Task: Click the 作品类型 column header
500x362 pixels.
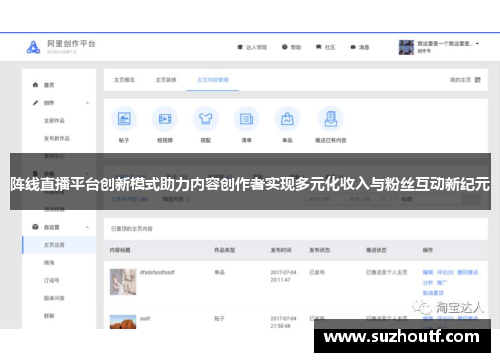Action: tap(225, 250)
